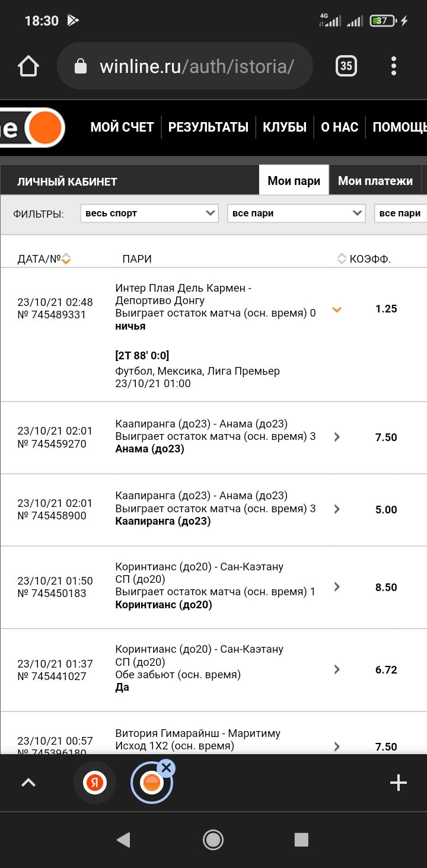
Task: Sort bets by coefficient column
Action: (x=341, y=259)
